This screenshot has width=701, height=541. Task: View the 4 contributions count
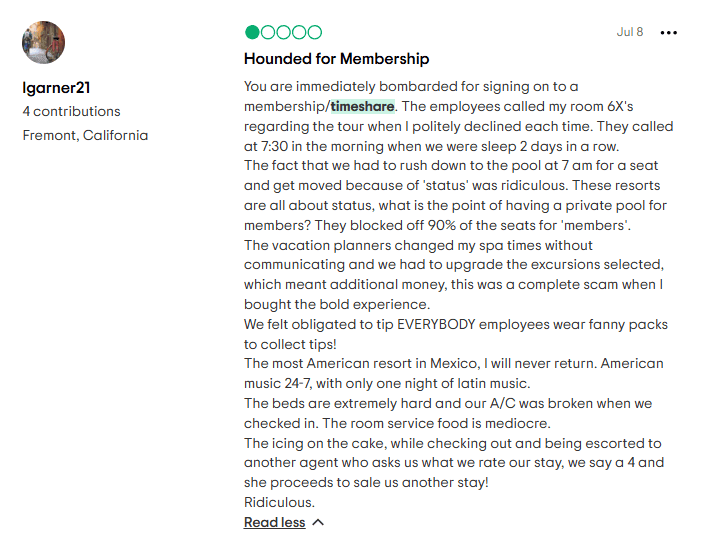pos(71,111)
